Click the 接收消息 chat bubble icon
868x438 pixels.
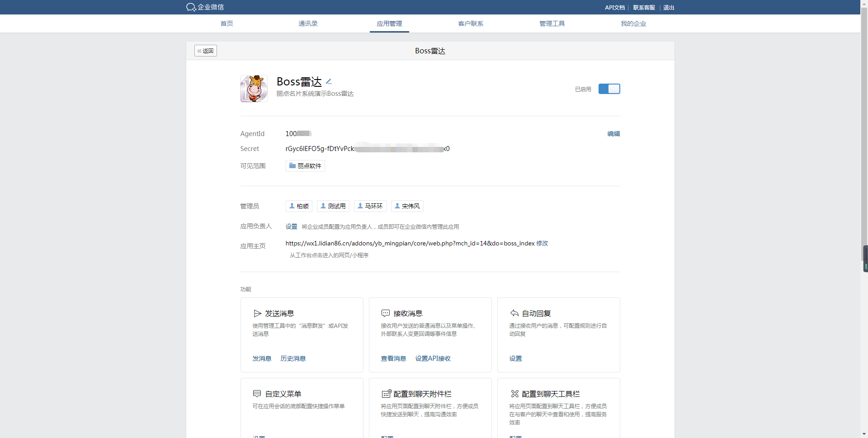coord(386,313)
